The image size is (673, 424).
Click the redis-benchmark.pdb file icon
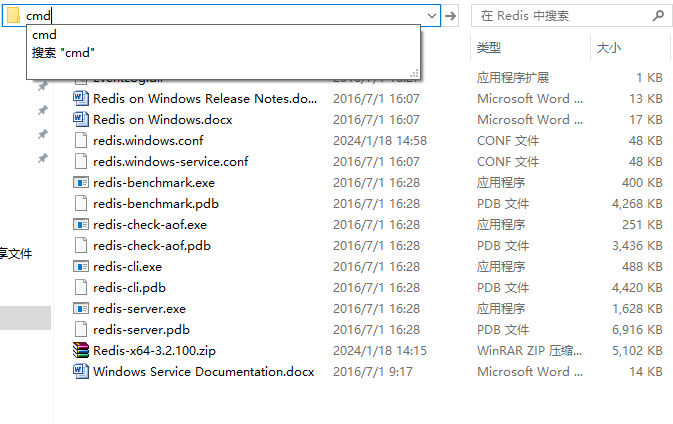tap(81, 203)
